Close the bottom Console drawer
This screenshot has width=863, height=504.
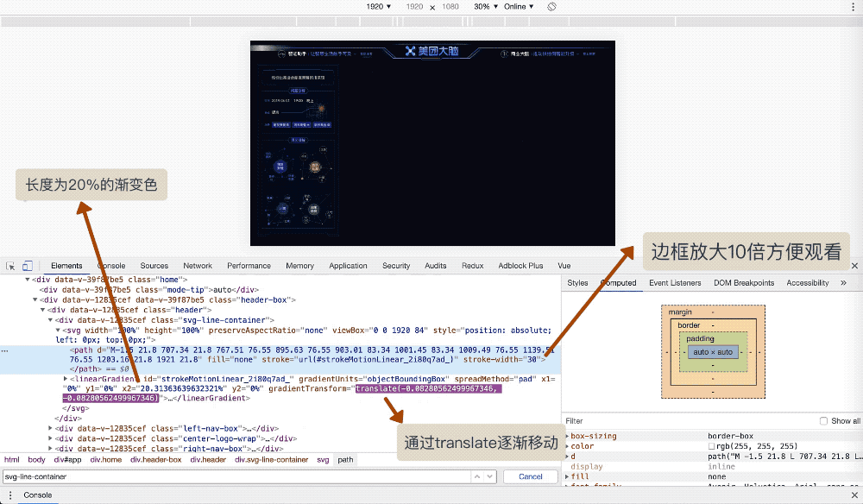point(854,495)
